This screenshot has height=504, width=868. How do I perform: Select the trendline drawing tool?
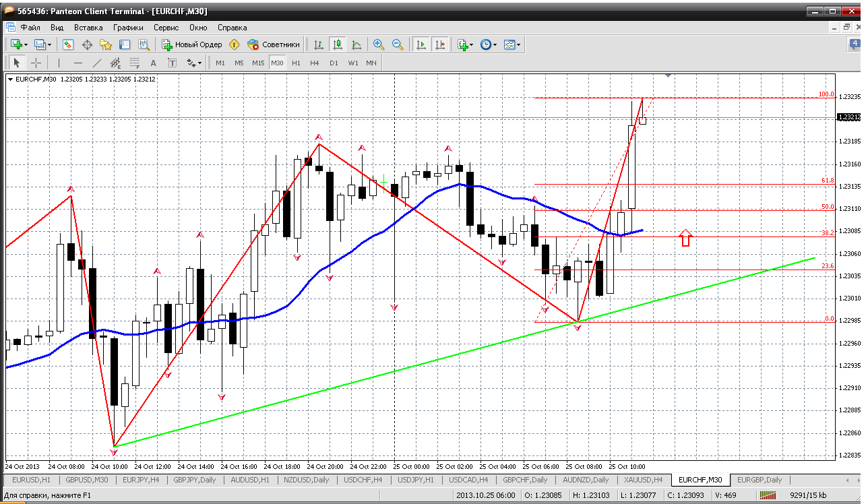tap(96, 63)
